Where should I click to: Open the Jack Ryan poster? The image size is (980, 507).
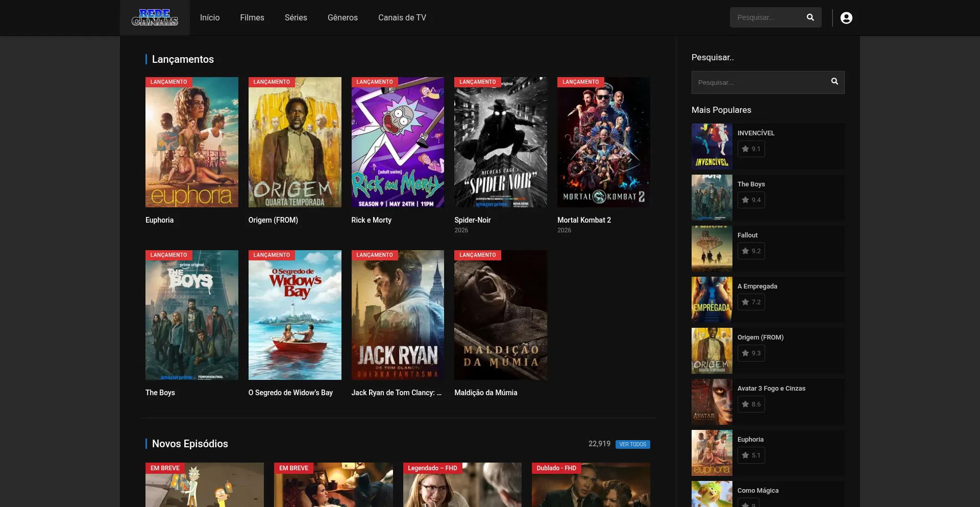(x=398, y=315)
